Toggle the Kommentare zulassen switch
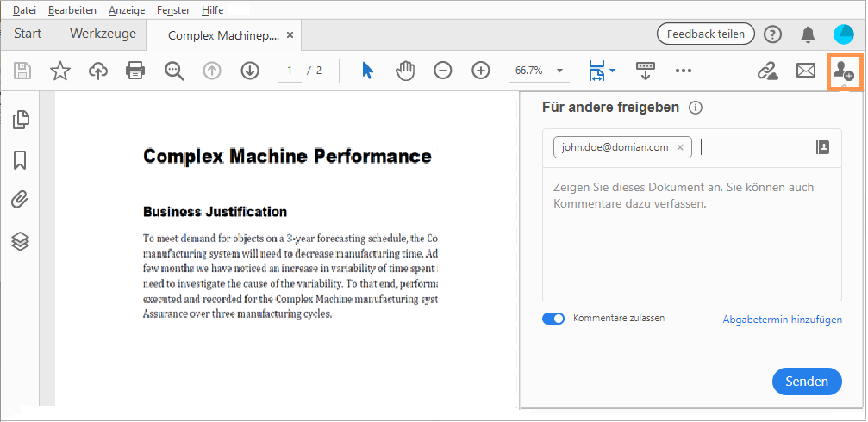The height and width of the screenshot is (422, 868). pyautogui.click(x=553, y=319)
